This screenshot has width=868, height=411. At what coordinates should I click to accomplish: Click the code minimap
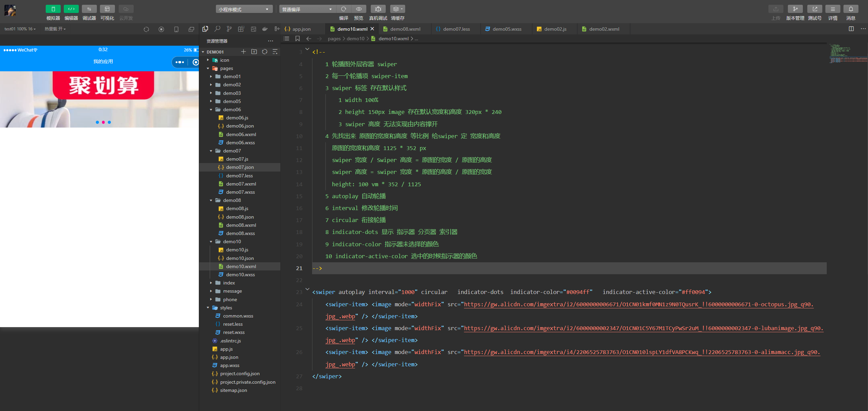coord(849,54)
